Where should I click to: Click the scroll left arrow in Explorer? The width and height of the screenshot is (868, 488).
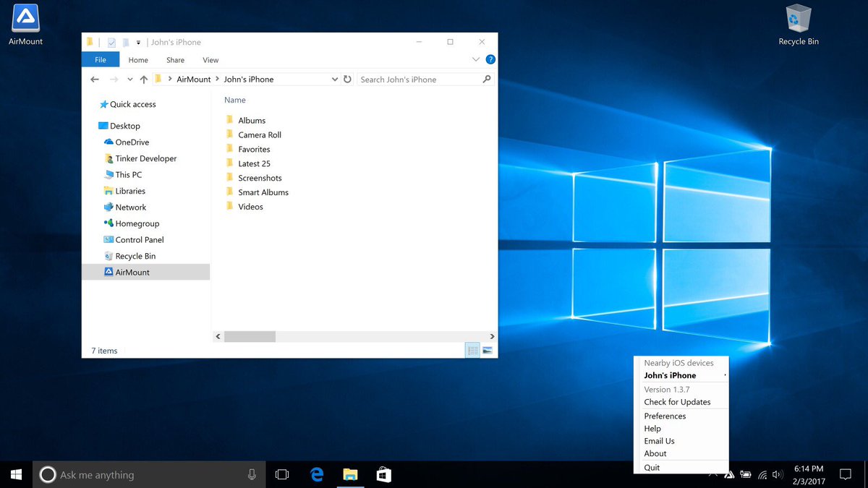coord(218,337)
